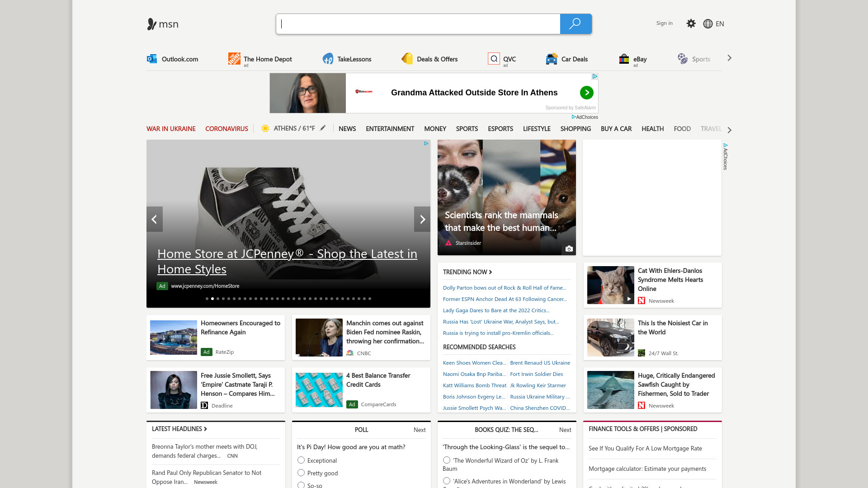Open Brent Renaud US Ukraine search
This screenshot has height=488, width=868.
point(540,363)
